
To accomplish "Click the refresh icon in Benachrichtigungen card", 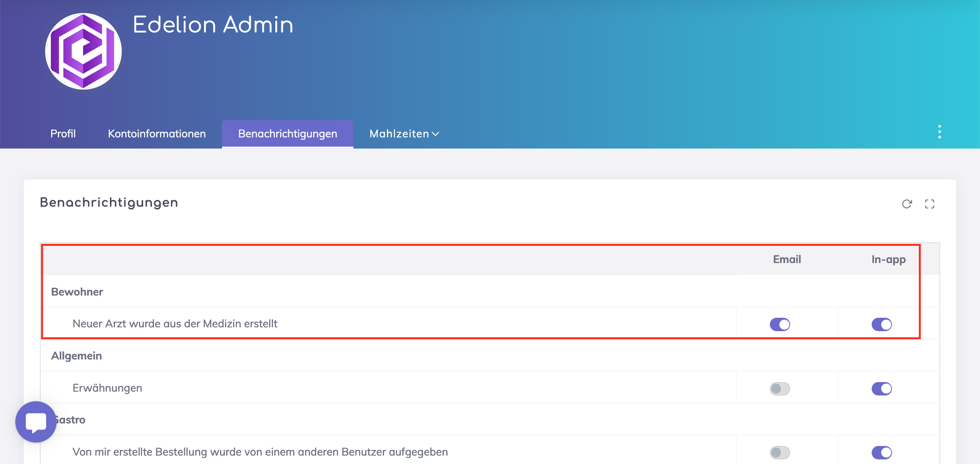I will coord(907,204).
